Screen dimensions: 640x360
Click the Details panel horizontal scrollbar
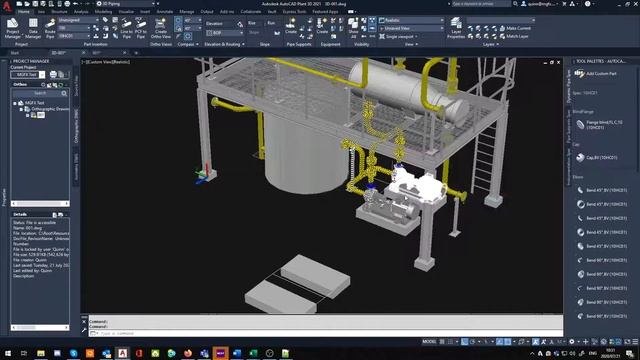point(40,327)
